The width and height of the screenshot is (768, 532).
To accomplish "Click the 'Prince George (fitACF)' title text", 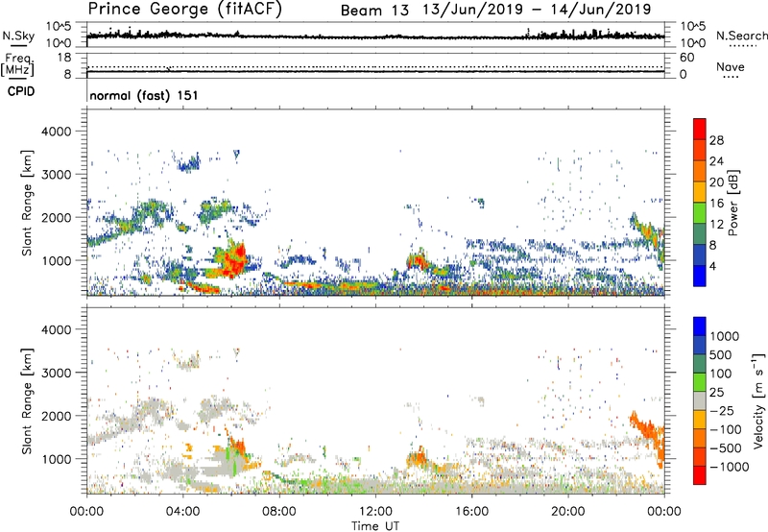I will (185, 9).
